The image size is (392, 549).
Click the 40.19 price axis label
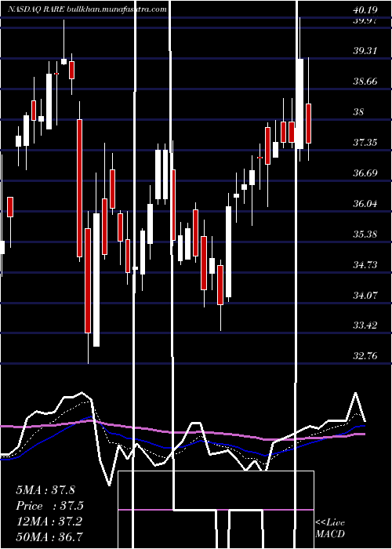(365, 10)
